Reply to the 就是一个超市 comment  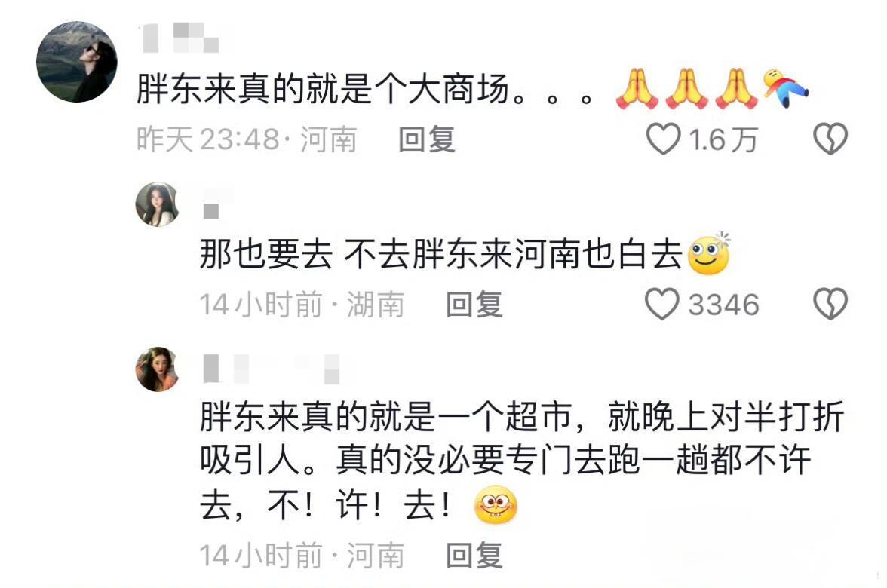474,555
